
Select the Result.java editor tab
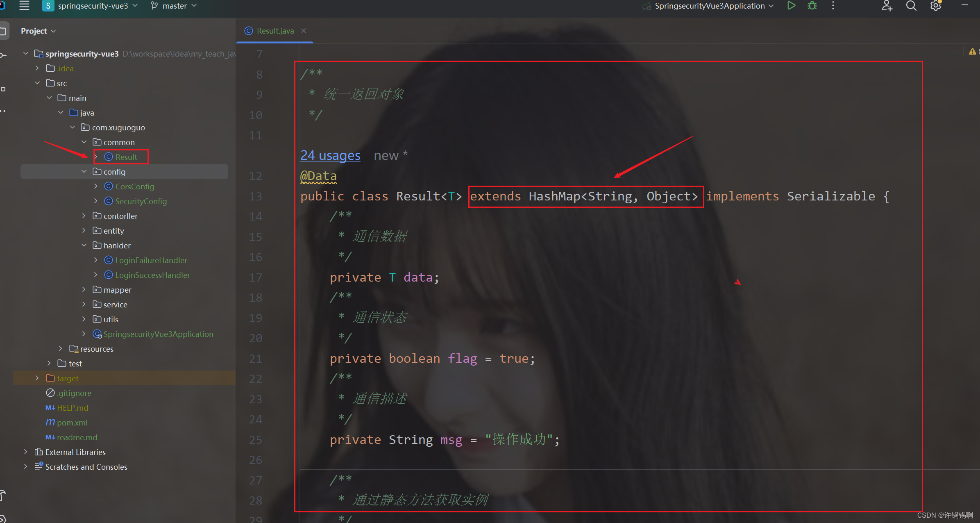click(x=275, y=31)
